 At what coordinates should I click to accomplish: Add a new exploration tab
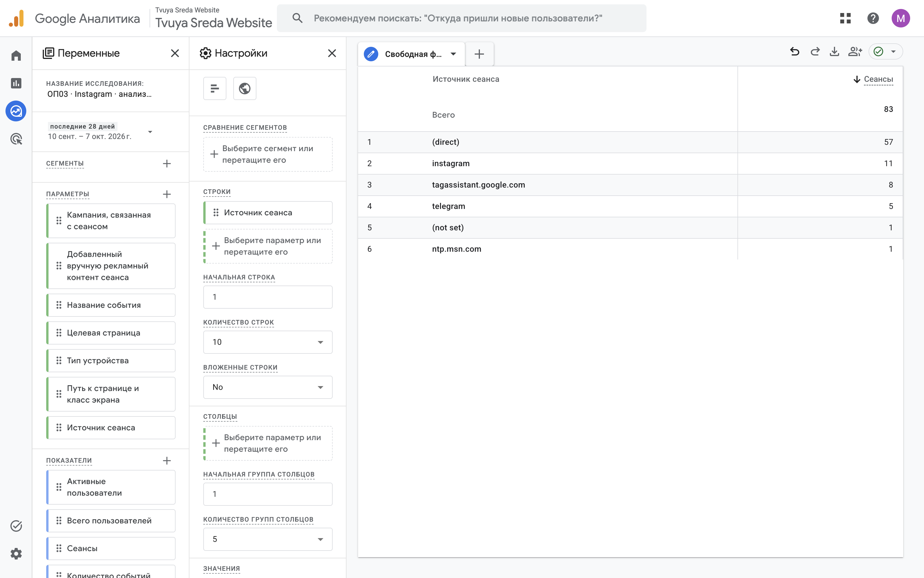479,54
